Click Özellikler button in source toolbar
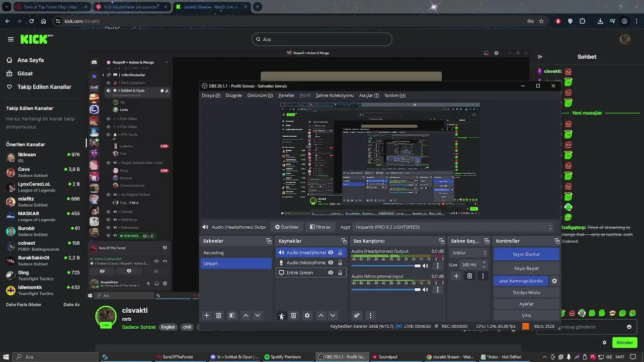The width and height of the screenshot is (644, 362). (287, 227)
